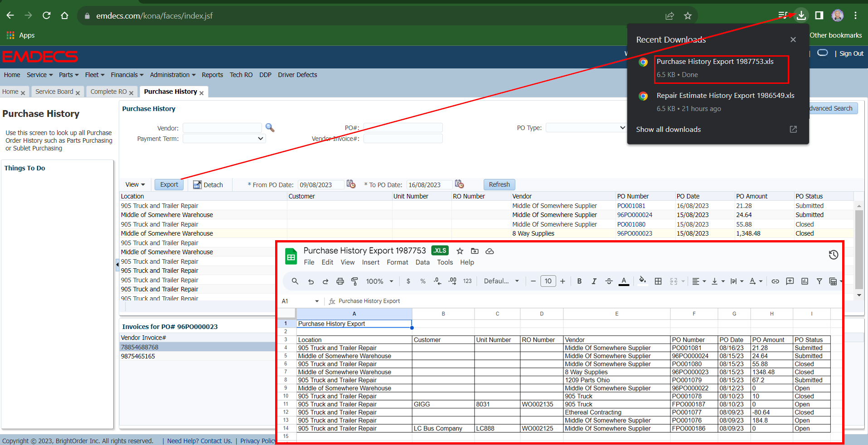Viewport: 868px width, 445px height.
Task: Decrease font size with minus button
Action: 533,281
